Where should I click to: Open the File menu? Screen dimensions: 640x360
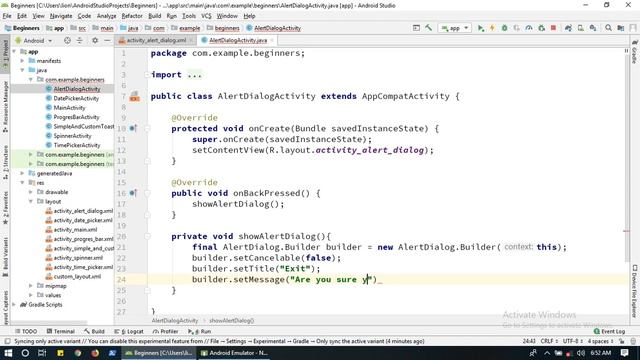click(x=7, y=16)
